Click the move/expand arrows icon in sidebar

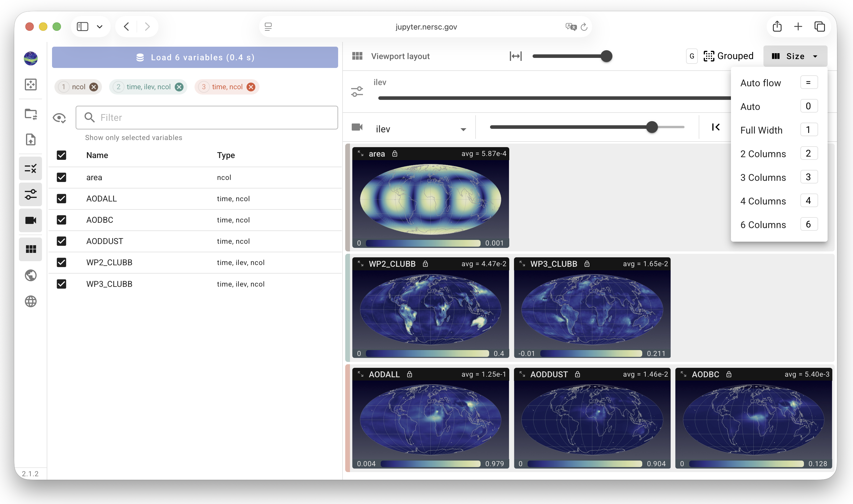[x=30, y=85]
